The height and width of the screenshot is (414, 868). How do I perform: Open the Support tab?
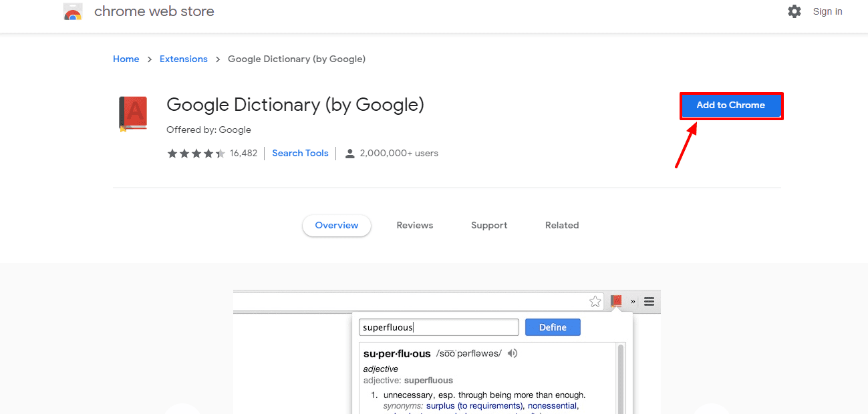[x=489, y=225]
